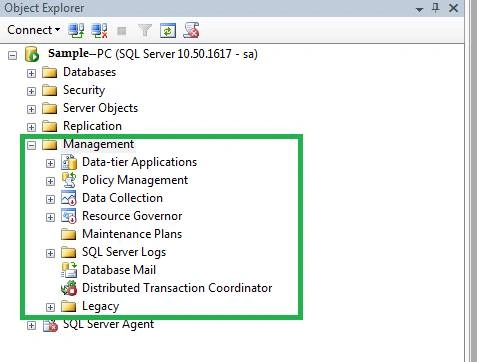The height and width of the screenshot is (362, 477).
Task: Select Data-tier Applications text
Action: pos(139,162)
